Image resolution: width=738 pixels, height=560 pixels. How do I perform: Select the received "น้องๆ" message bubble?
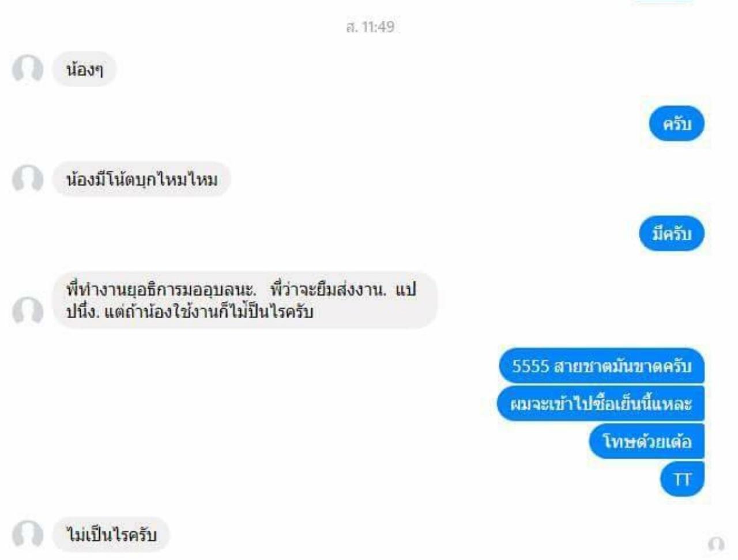click(x=85, y=70)
